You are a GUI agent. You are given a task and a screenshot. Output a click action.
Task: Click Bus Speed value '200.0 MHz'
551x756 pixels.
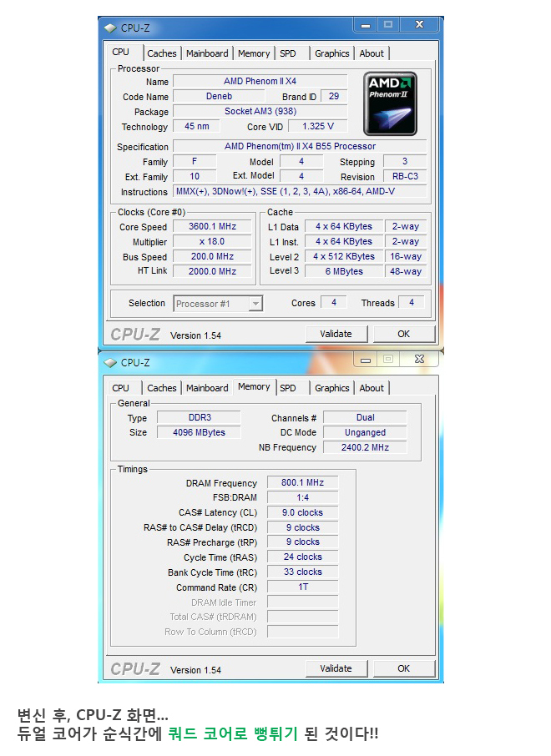click(x=212, y=256)
